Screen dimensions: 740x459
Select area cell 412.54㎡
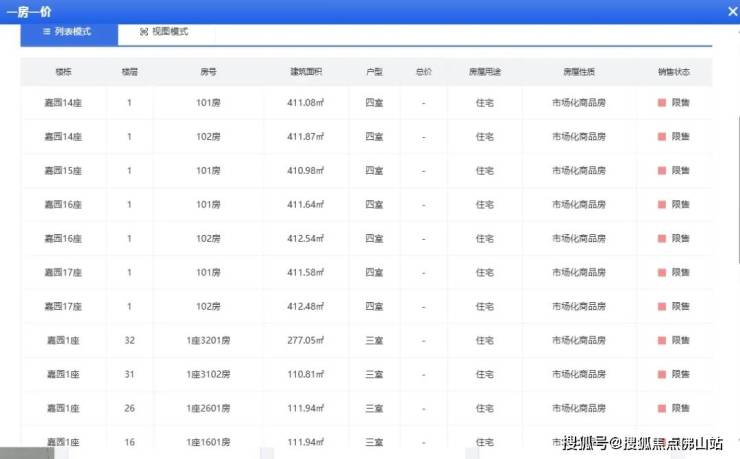coord(305,238)
